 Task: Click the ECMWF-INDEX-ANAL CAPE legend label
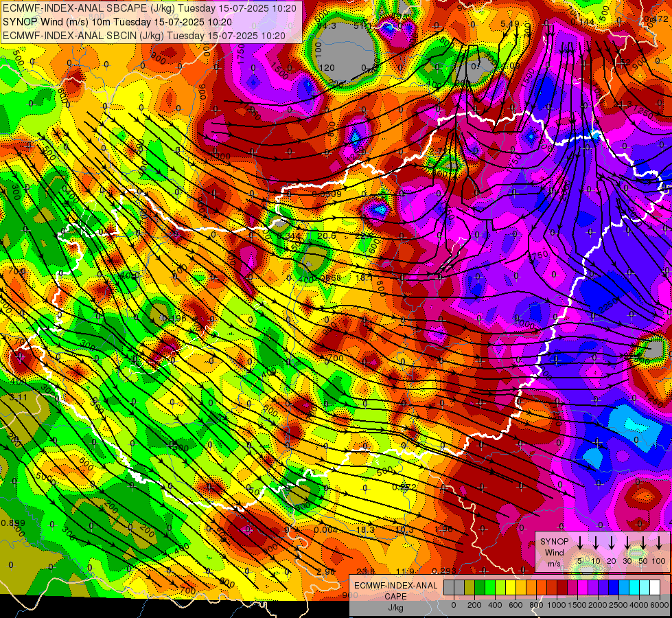coord(395,591)
